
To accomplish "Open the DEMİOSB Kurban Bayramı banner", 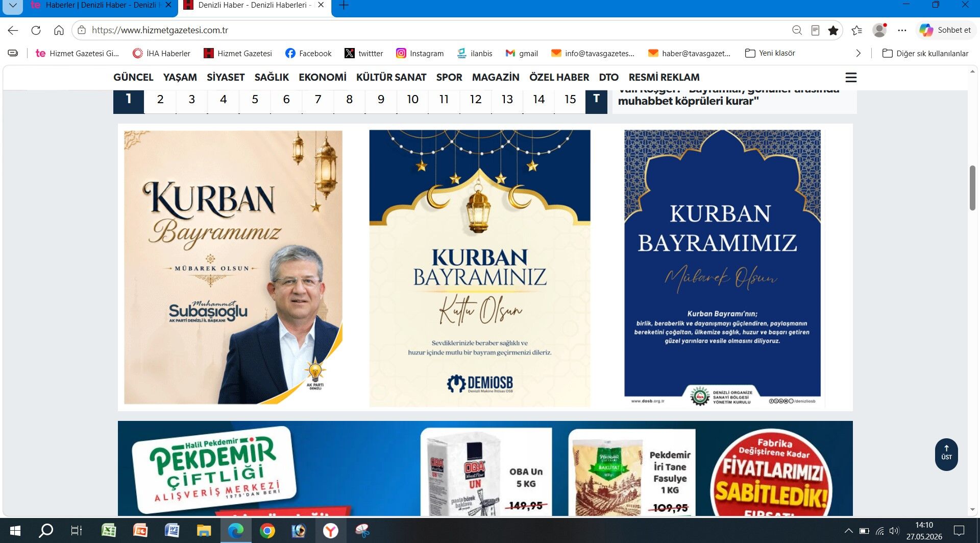I will (x=480, y=268).
